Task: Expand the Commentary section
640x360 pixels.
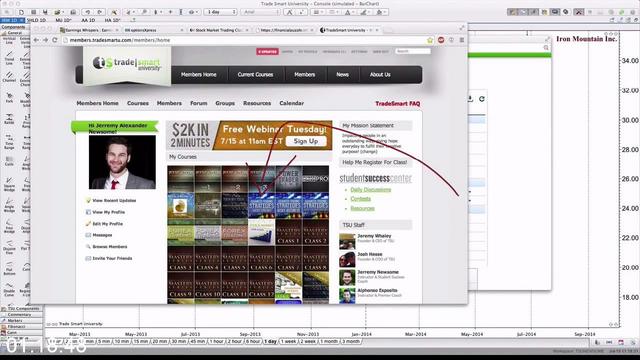Action: 21,315
